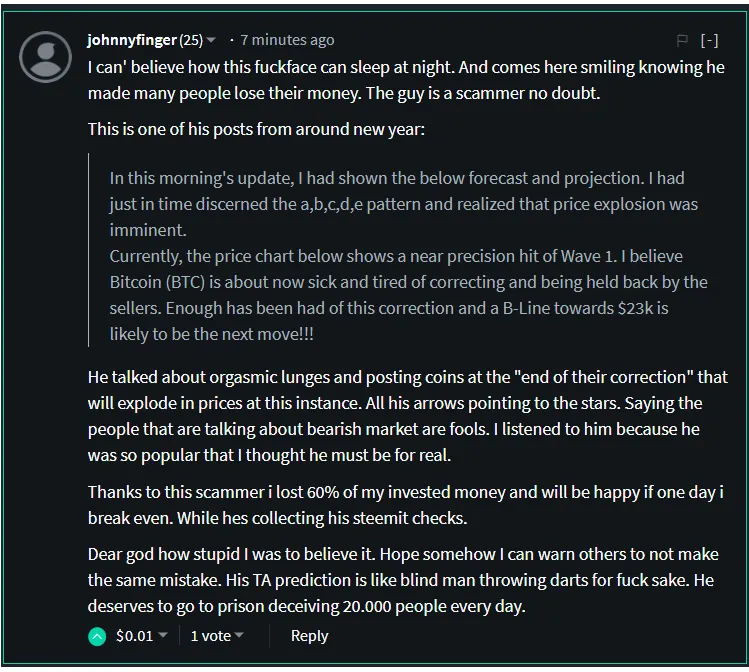Click the johnnyfinger profile avatar
The height and width of the screenshot is (672, 749).
45,57
